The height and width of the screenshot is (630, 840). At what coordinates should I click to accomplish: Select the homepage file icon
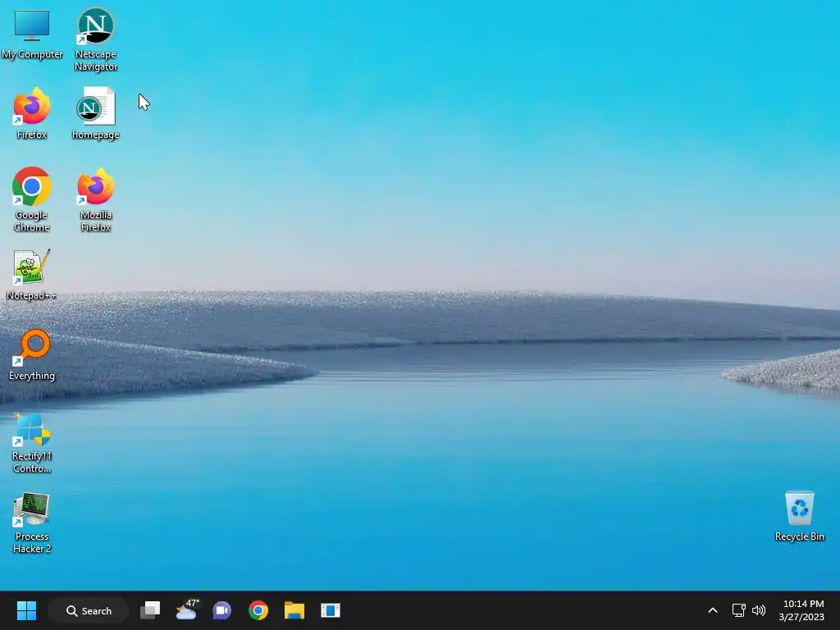pyautogui.click(x=96, y=113)
